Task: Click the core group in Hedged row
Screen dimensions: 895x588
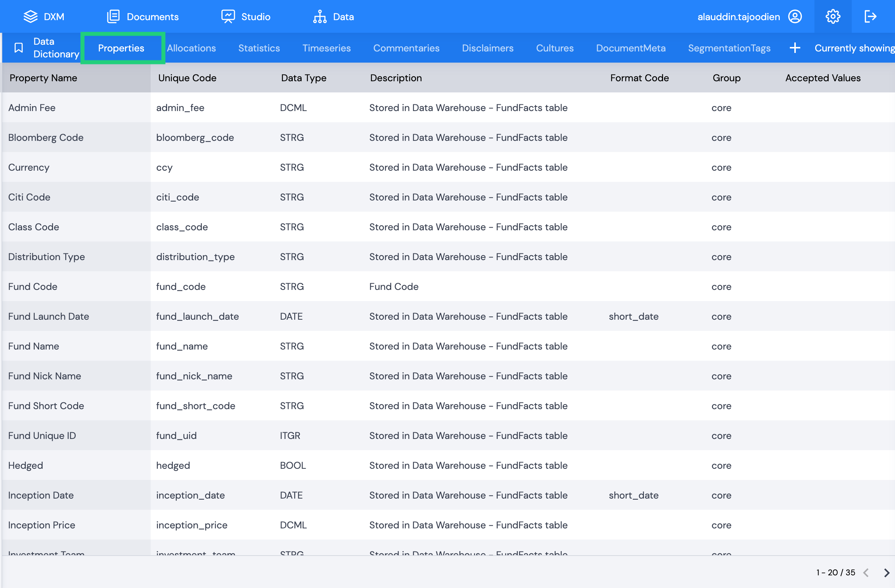Action: click(721, 465)
